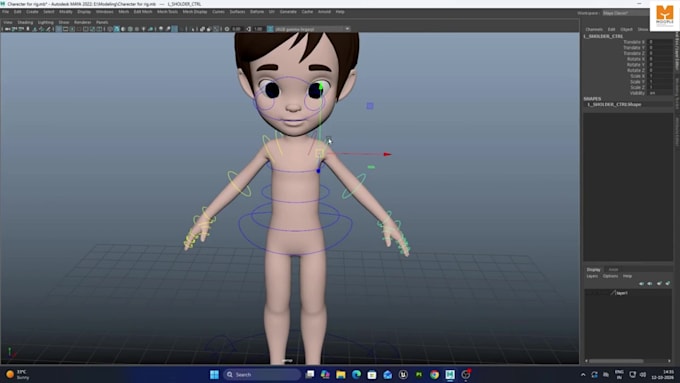Screen dimensions: 680x383
Task: Open the sRGB gamma view transform dropdown
Action: click(312, 29)
